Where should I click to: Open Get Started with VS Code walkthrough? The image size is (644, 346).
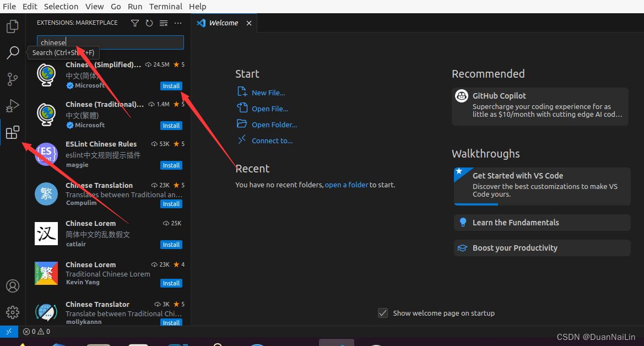[x=542, y=186]
